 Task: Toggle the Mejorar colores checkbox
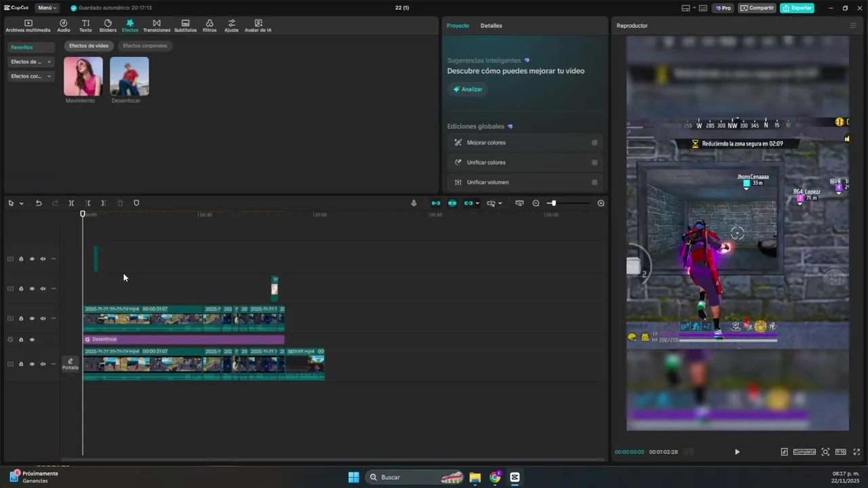(595, 143)
